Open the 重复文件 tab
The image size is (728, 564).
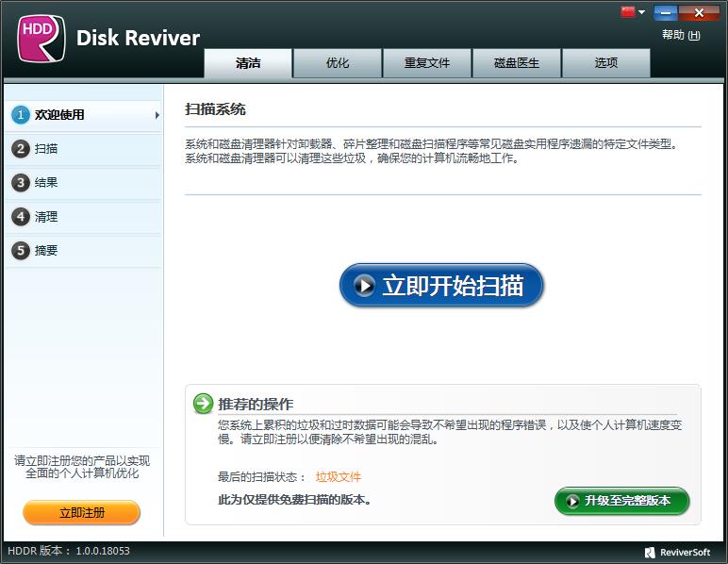[427, 63]
